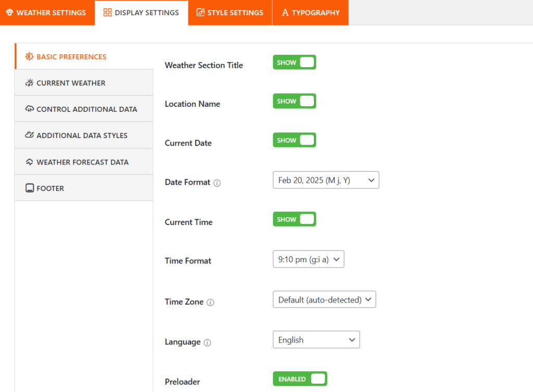This screenshot has height=392, width=533.
Task: Click the Weather Settings tab icon
Action: point(9,12)
